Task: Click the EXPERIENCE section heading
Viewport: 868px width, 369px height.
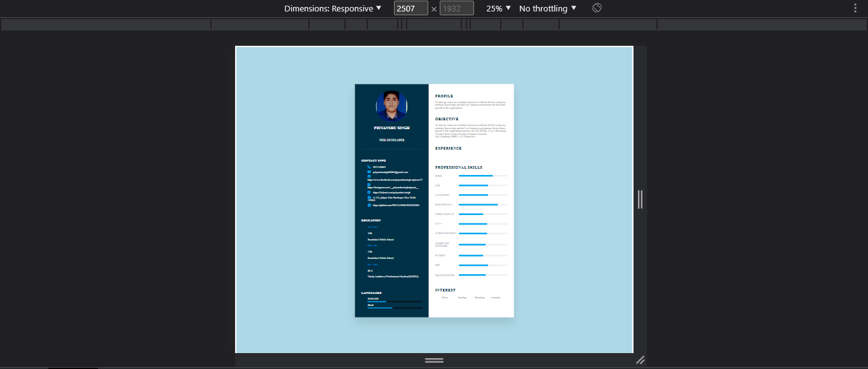Action: click(x=449, y=148)
